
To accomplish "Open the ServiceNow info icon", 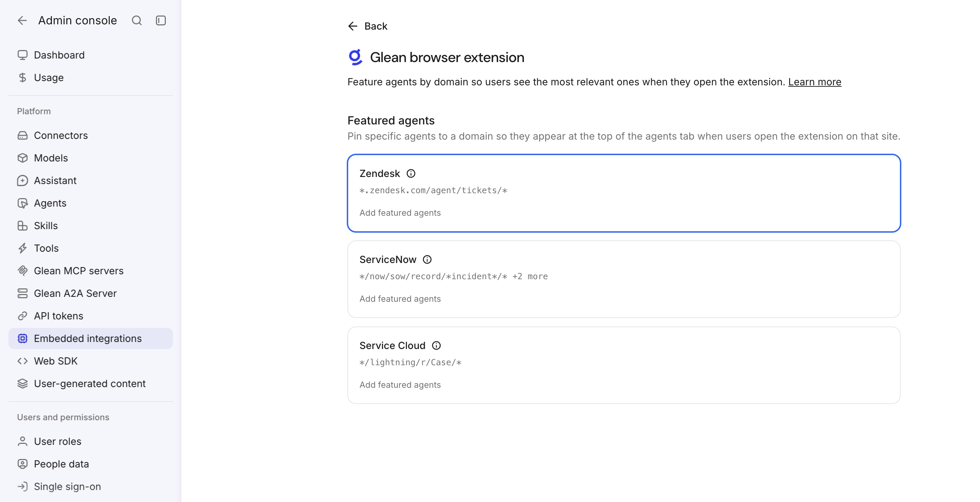I will pos(427,259).
